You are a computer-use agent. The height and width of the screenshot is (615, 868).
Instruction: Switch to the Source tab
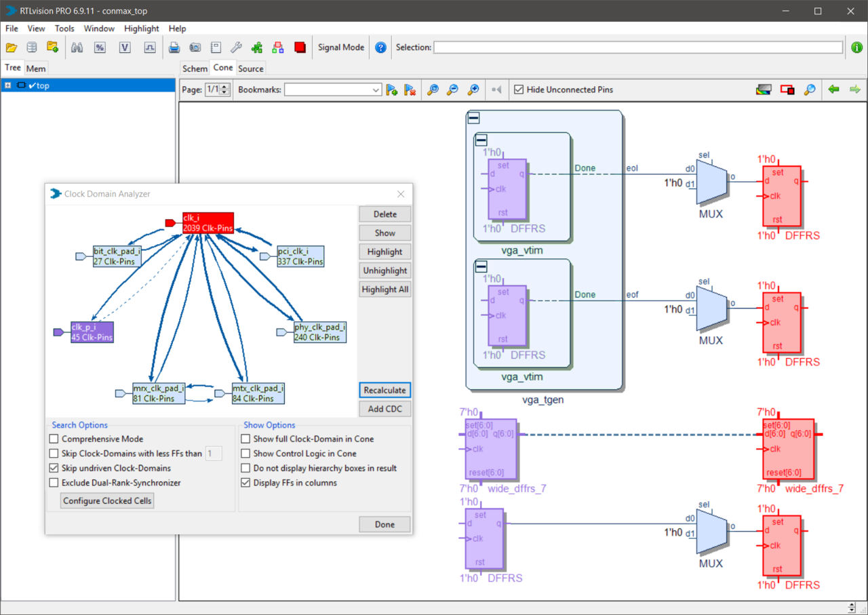[250, 68]
